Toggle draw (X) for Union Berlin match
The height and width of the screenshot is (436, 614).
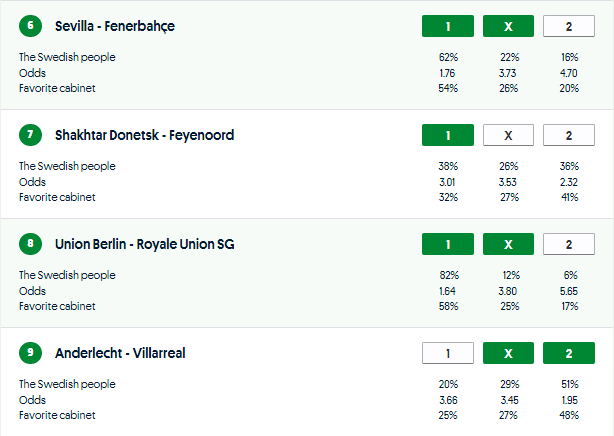508,244
